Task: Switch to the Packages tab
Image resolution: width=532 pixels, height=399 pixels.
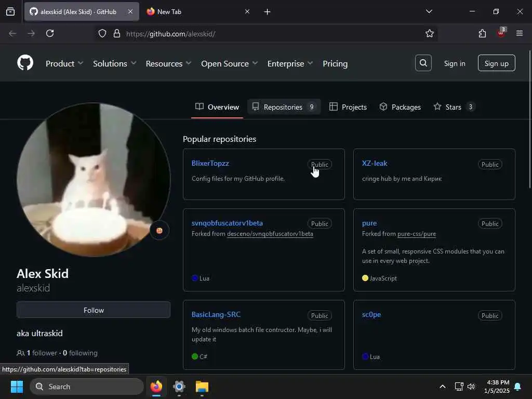Action: (400, 107)
